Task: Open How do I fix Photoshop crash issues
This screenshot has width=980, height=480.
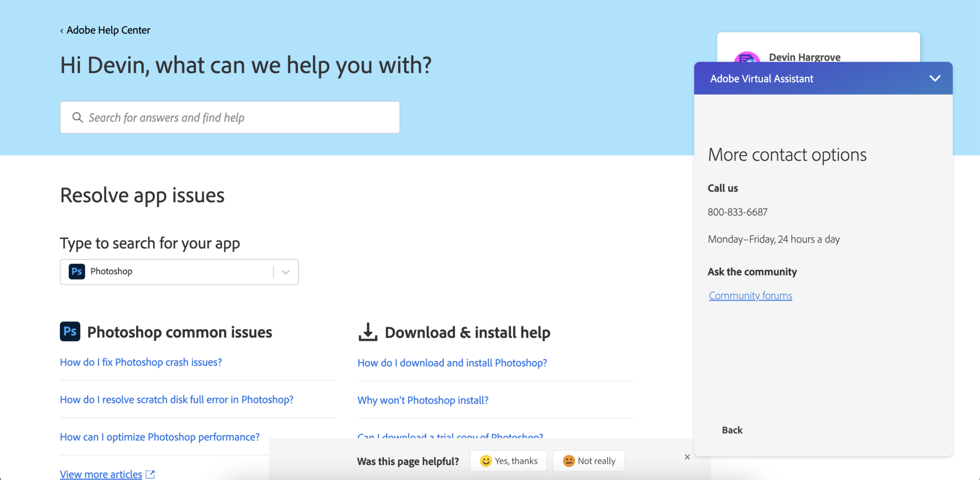Action: 141,362
